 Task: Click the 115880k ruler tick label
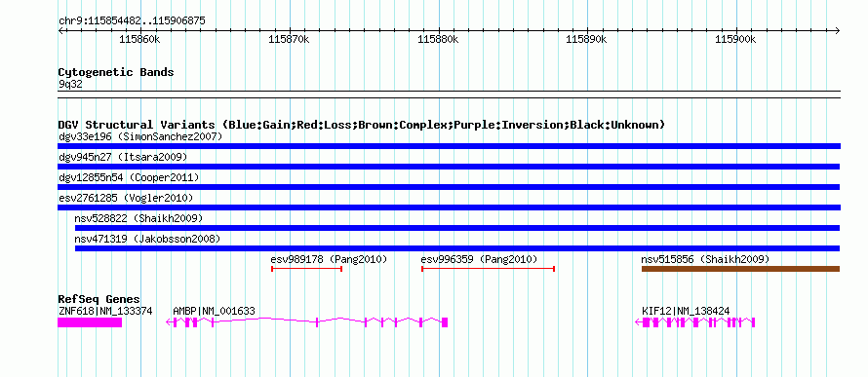click(x=438, y=40)
